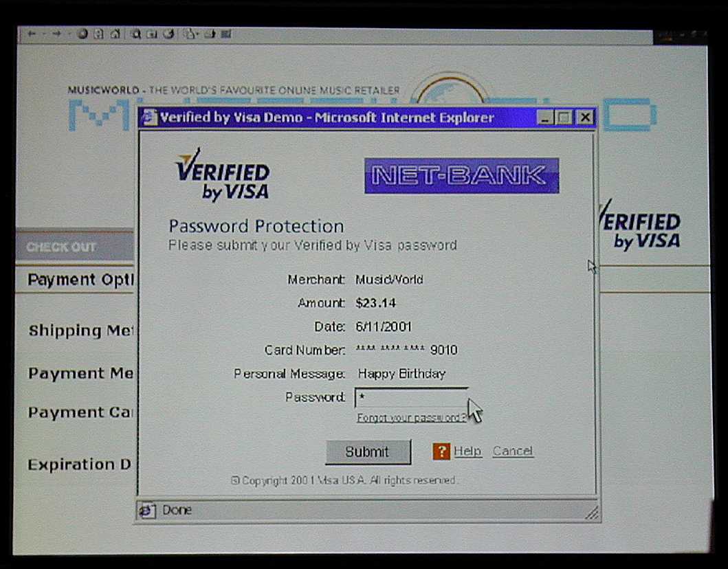The image size is (728, 569).
Task: Click the Payment Card label on MusicWorld page
Action: [81, 412]
